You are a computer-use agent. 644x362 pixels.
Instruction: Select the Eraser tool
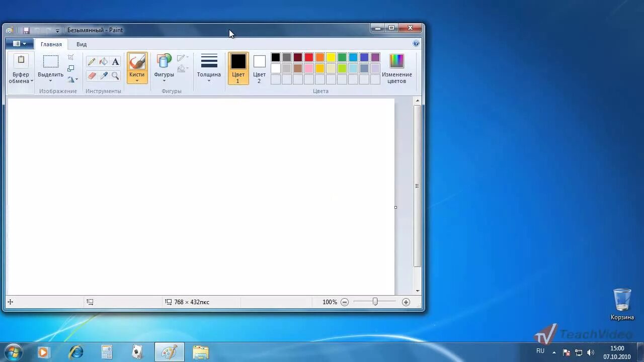pyautogui.click(x=92, y=76)
